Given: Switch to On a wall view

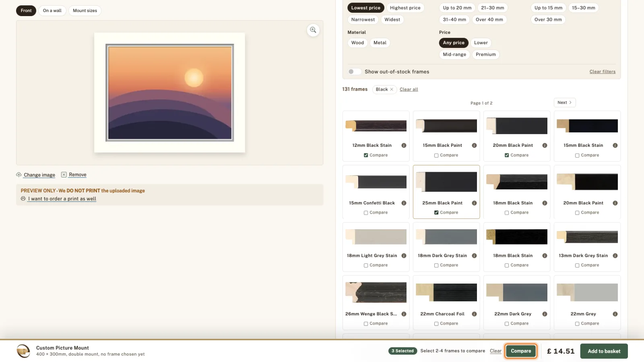Looking at the screenshot, I should [52, 10].
